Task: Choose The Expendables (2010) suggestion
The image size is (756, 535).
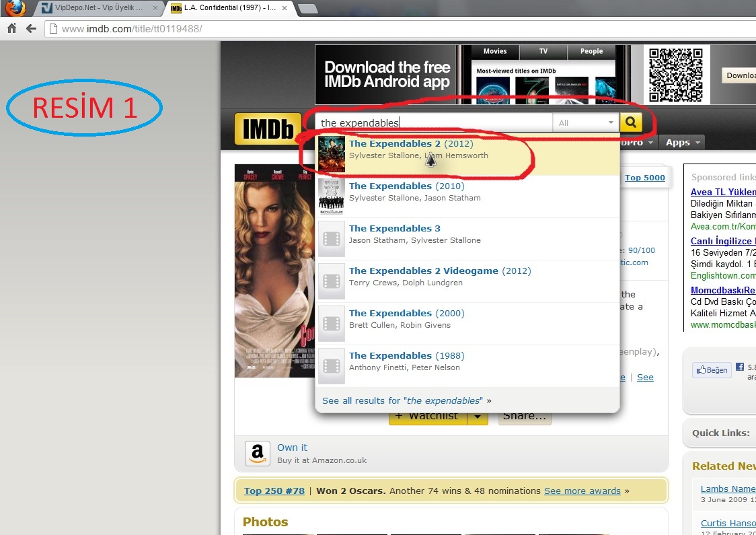Action: (467, 197)
